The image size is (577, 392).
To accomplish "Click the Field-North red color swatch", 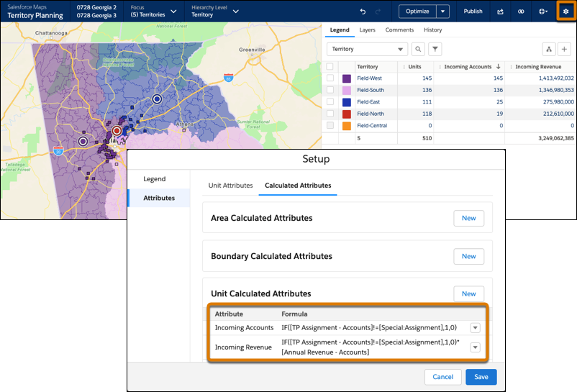I will coord(346,114).
